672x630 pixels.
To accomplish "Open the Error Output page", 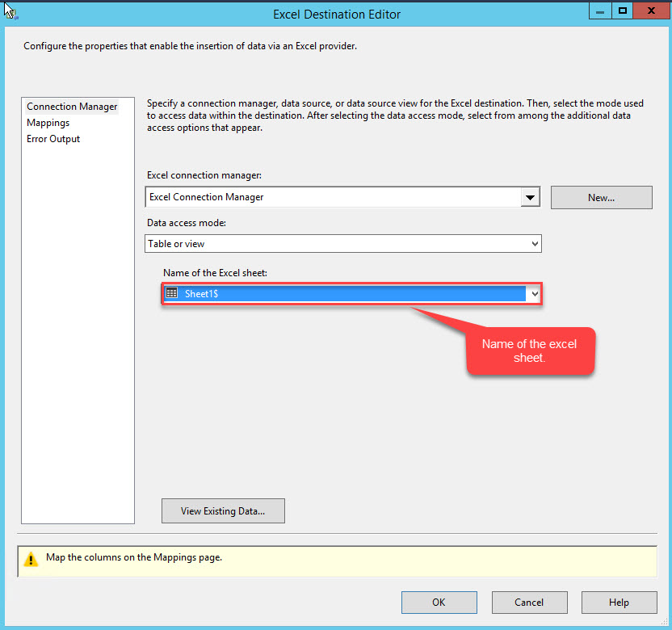I will [x=53, y=139].
